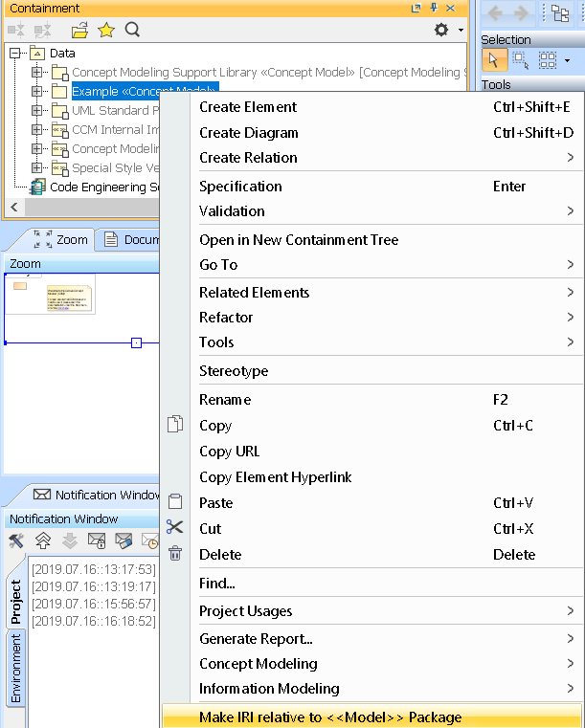Viewport: 585px width, 728px height.
Task: Select the arrow Selection tool
Action: point(494,60)
